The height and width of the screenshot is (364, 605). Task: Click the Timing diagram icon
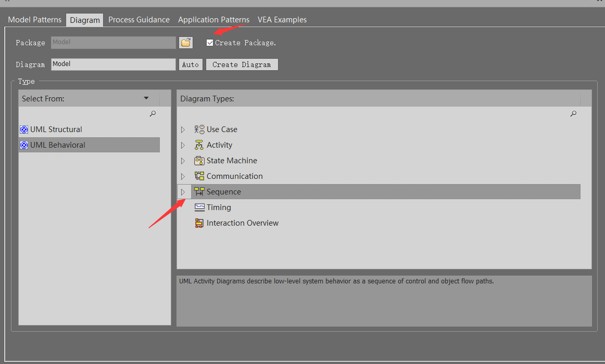(199, 207)
